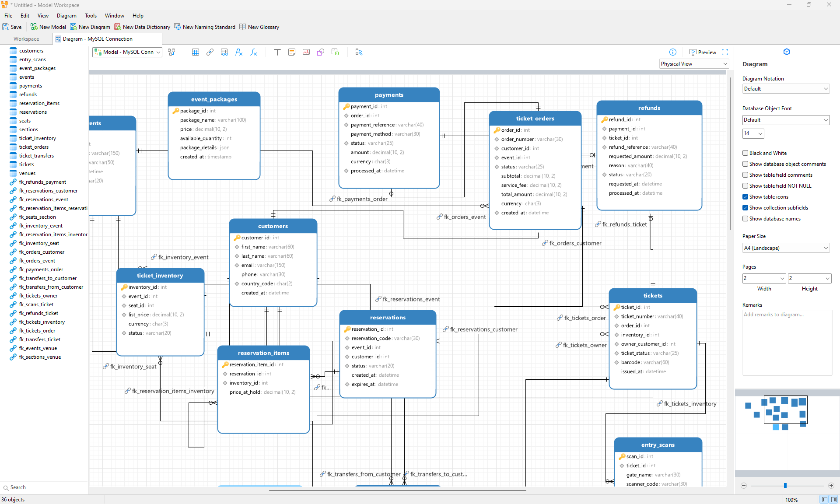This screenshot has width=840, height=504.
Task: Open the diagram information icon
Action: tap(673, 52)
